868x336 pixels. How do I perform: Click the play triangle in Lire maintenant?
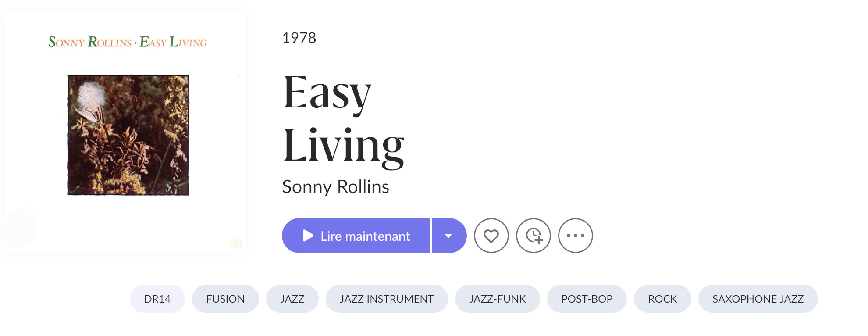pyautogui.click(x=308, y=236)
